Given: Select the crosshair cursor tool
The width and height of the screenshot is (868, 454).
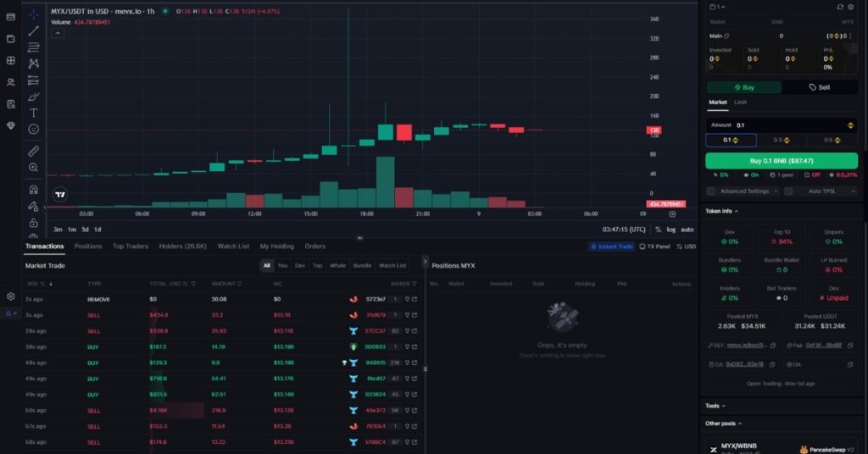Looking at the screenshot, I should click(33, 14).
